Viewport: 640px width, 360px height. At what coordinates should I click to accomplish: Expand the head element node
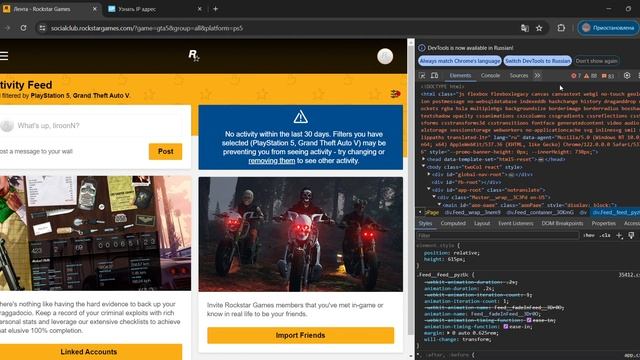click(424, 159)
